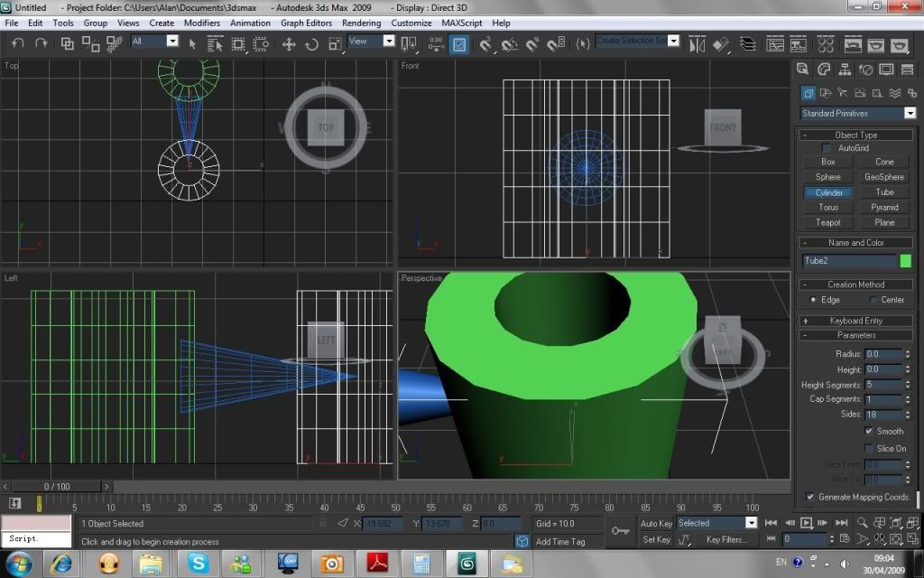Click the Teapot primitive button
924x578 pixels.
(828, 222)
